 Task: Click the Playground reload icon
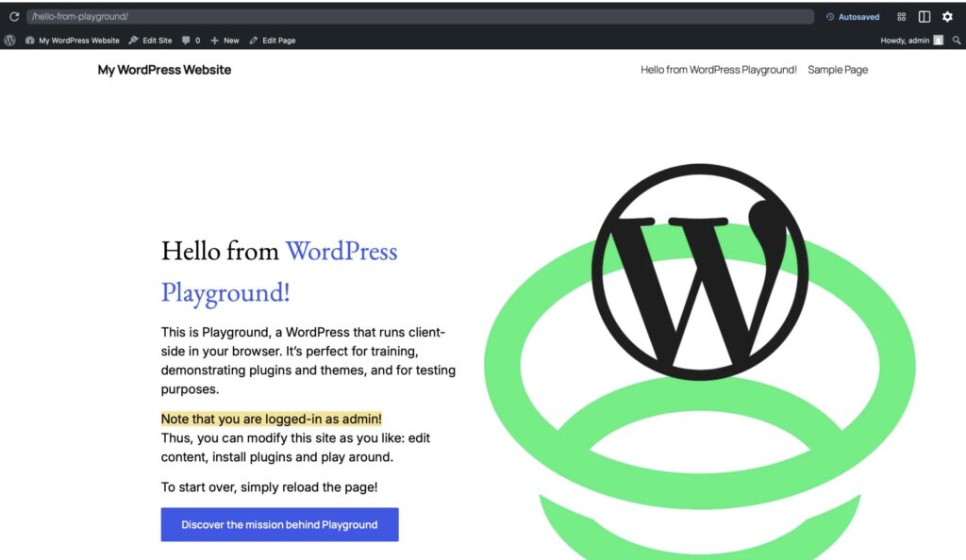(x=13, y=17)
